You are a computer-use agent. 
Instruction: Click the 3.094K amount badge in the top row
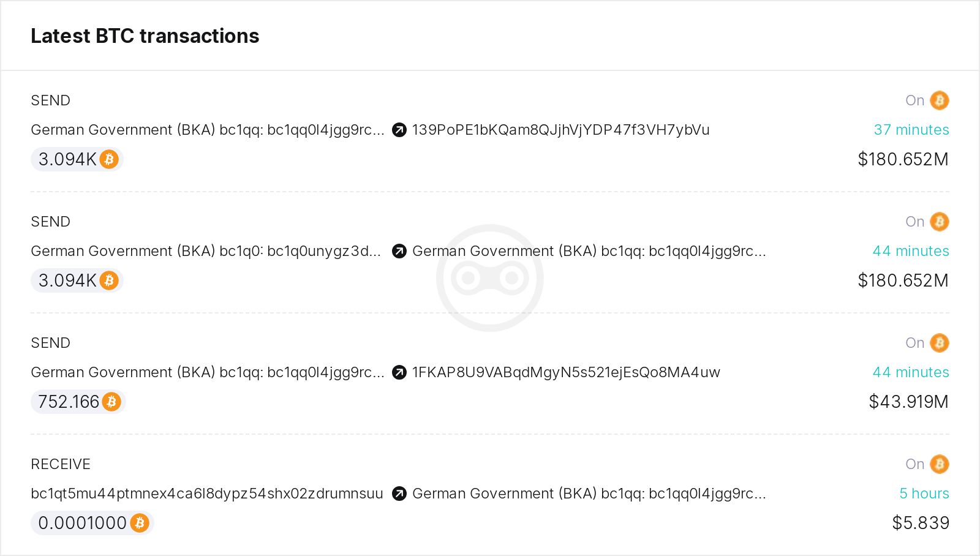tap(77, 159)
